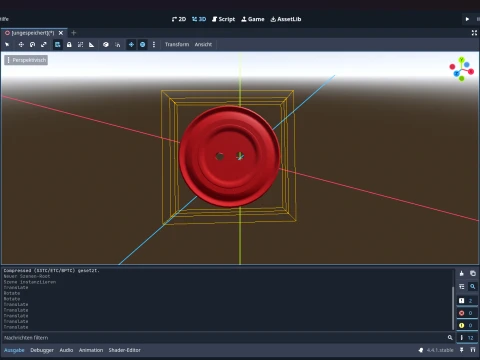Image resolution: width=480 pixels, height=360 pixels.
Task: Click the update notification icon near version
Action: (421, 350)
